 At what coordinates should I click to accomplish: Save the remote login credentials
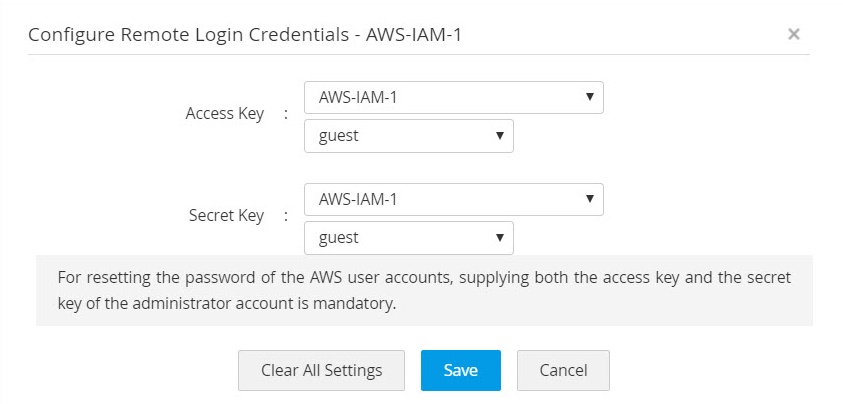(x=460, y=370)
